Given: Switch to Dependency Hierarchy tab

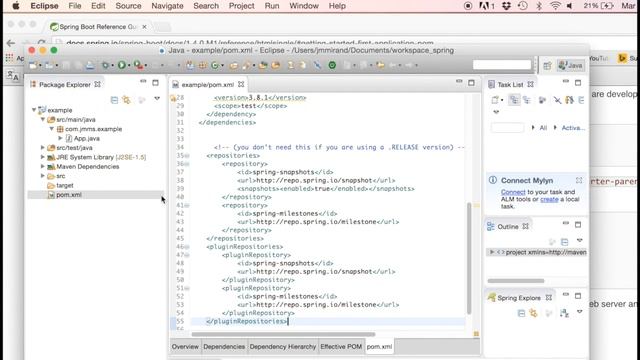Looking at the screenshot, I should point(283,347).
